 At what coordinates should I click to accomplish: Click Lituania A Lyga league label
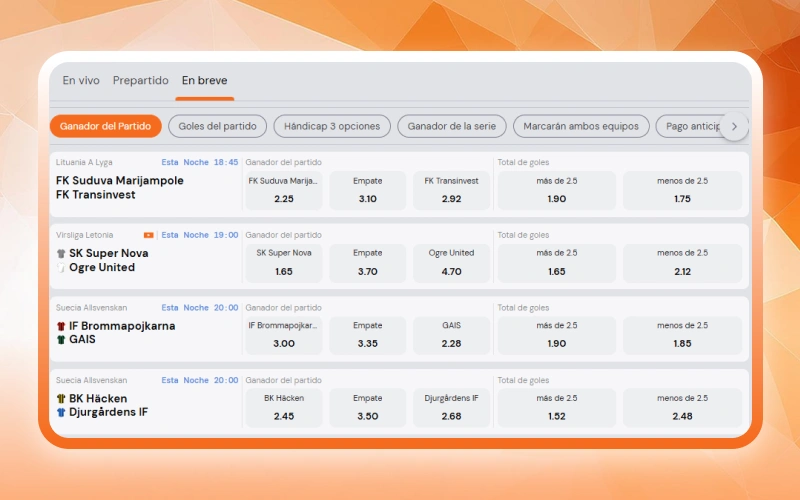coord(84,162)
